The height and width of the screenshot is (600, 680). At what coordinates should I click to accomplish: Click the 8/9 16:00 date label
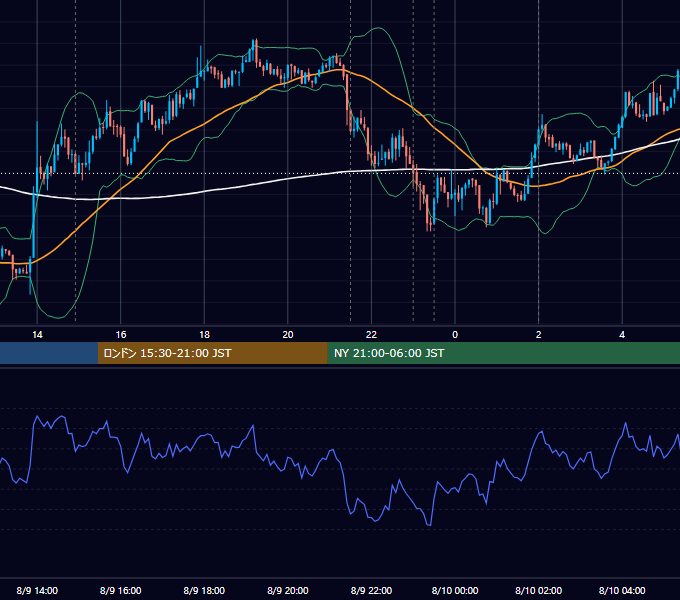pos(121,590)
